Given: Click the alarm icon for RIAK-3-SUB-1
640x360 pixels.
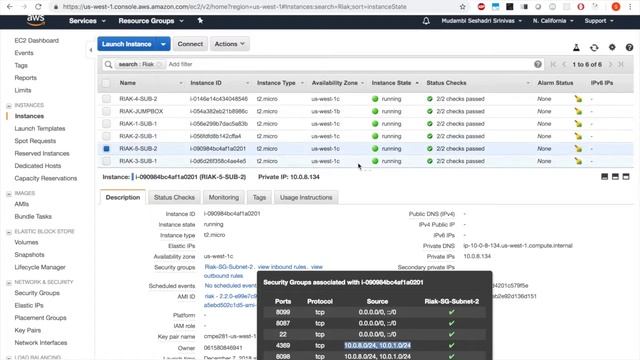Looking at the screenshot, I should [578, 161].
